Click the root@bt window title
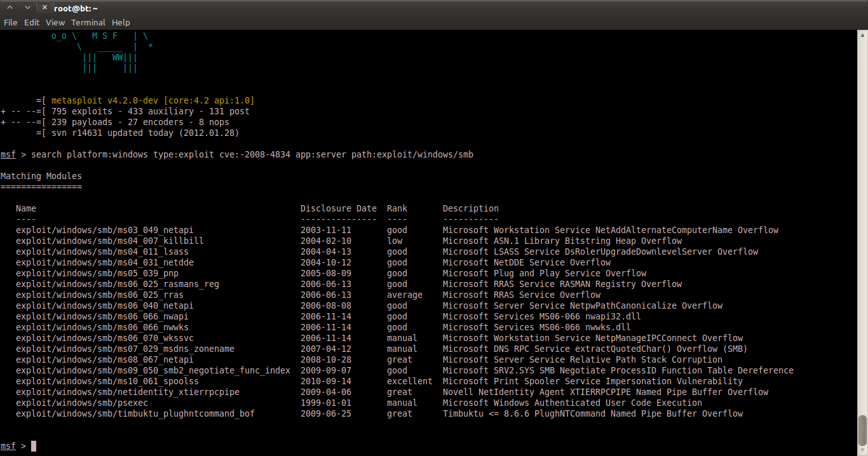868x456 pixels. [x=75, y=8]
